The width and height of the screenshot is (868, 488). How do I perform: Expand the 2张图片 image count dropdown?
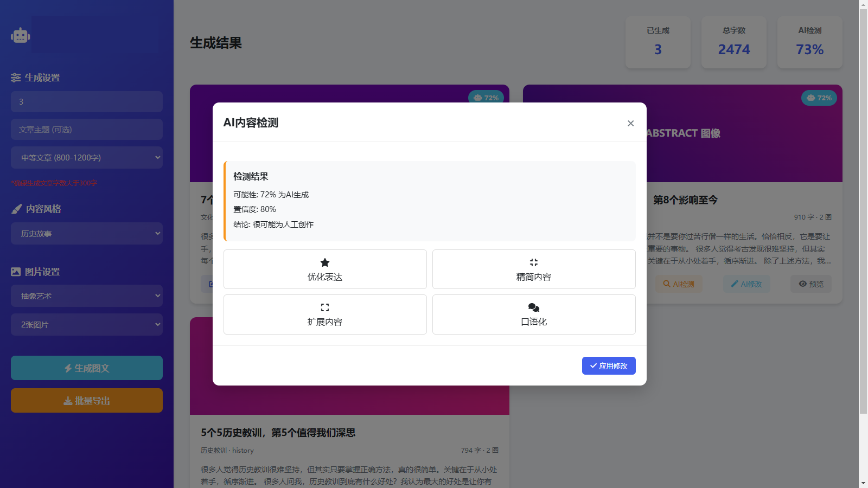pyautogui.click(x=86, y=324)
